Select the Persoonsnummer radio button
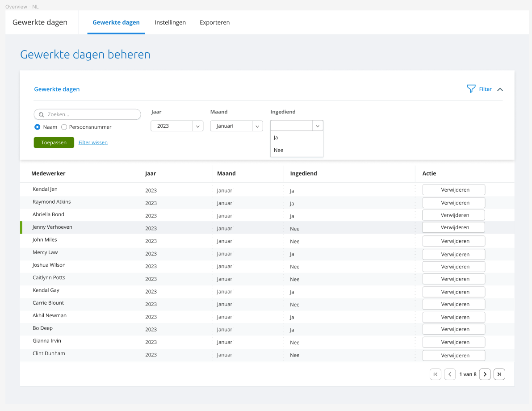 click(x=64, y=127)
